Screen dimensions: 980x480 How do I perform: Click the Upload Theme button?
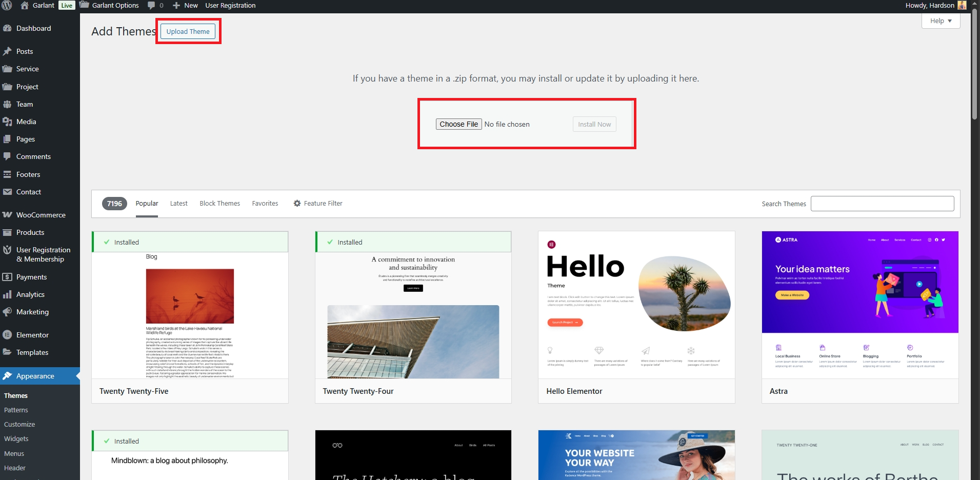[x=188, y=32]
